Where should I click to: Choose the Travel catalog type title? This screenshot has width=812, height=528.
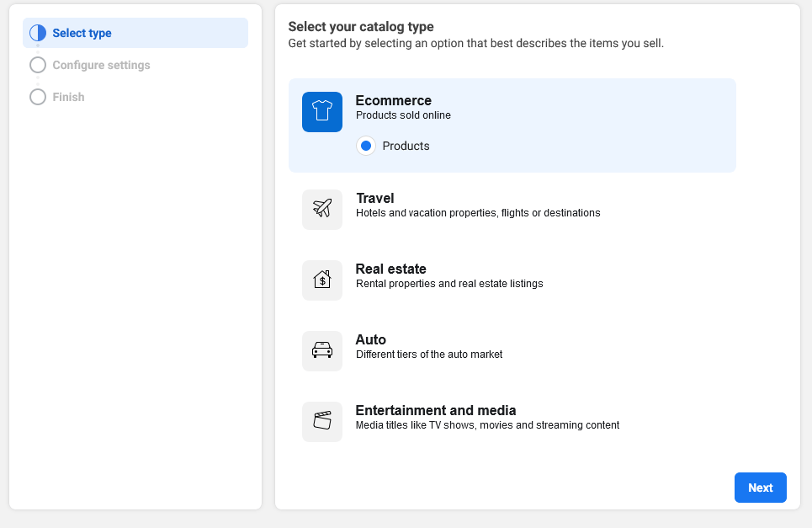pos(375,199)
